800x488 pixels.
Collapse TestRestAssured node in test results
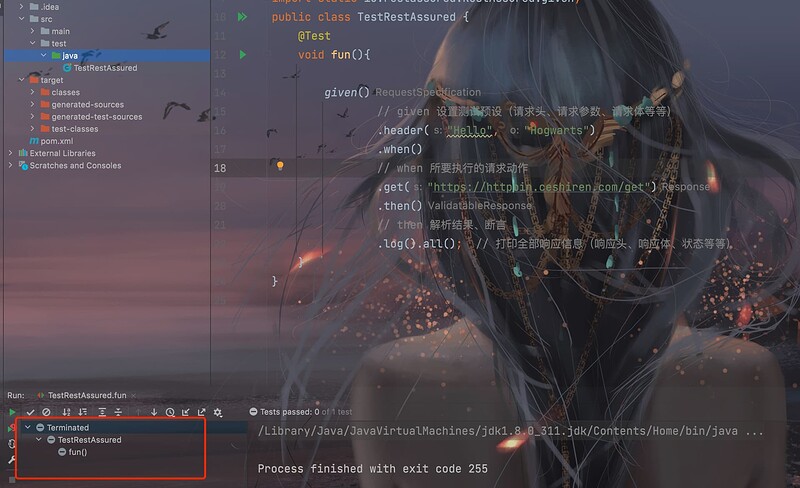[x=38, y=440]
